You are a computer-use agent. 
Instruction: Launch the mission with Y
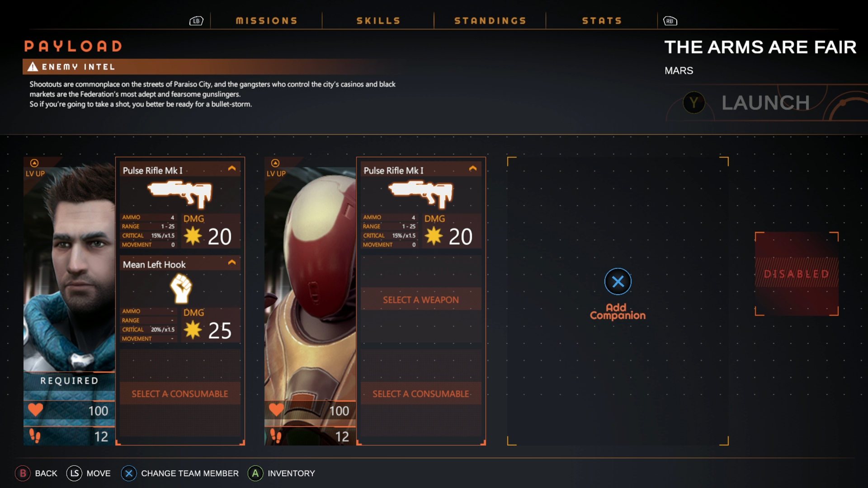tap(746, 103)
